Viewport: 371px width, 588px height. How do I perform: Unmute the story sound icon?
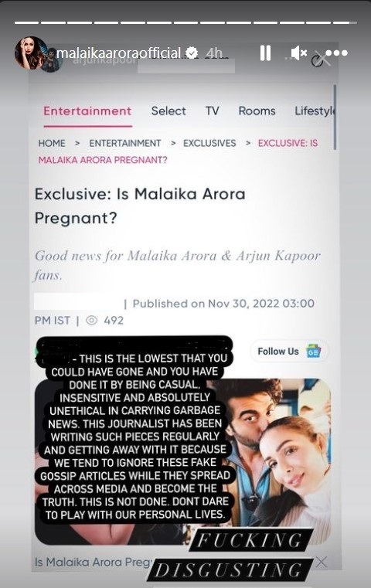[x=298, y=53]
